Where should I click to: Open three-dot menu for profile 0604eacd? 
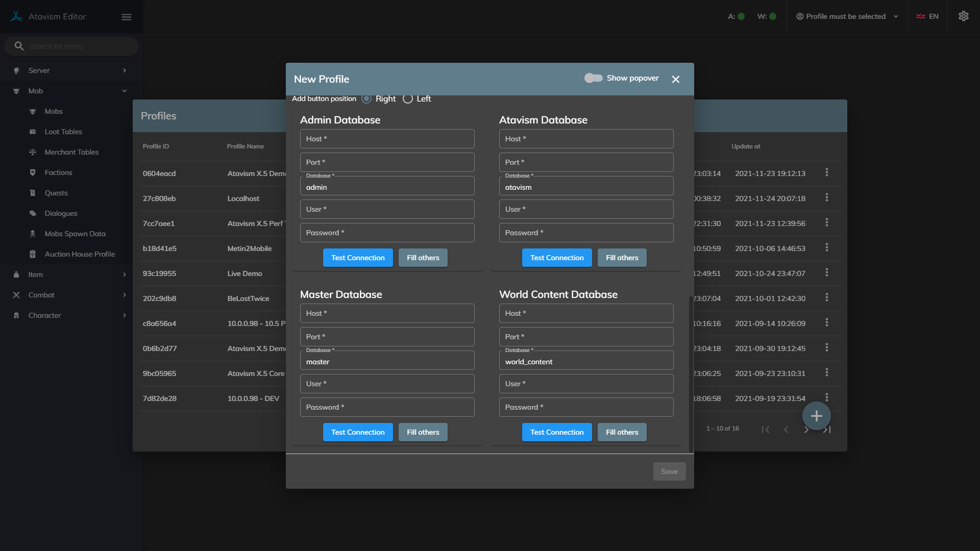[826, 173]
